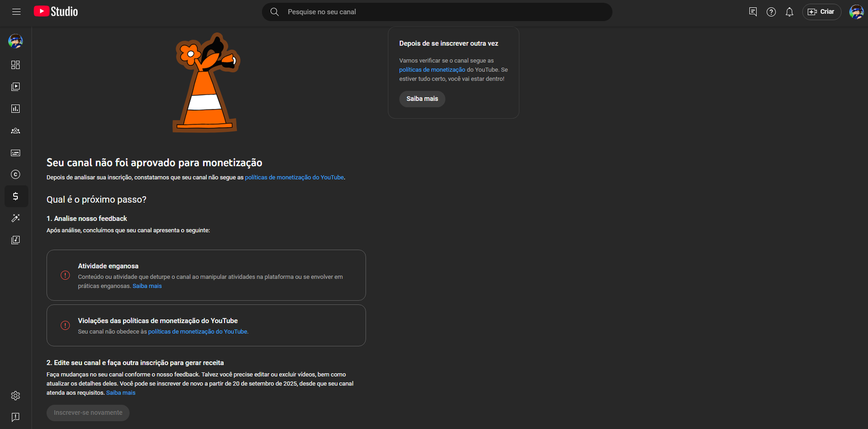Click the traffic cone illustration
Viewport: 868px width, 429px height.
tap(206, 83)
